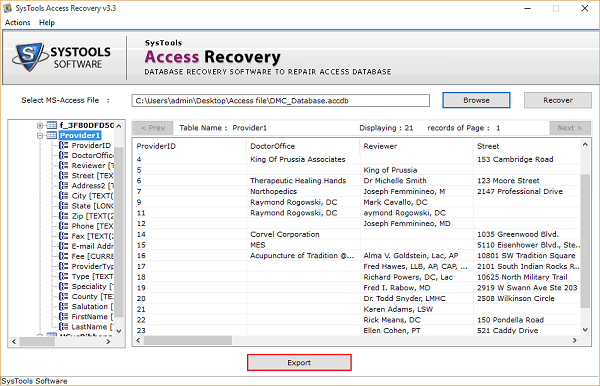Click tree panel scroll up arrow

click(x=119, y=126)
